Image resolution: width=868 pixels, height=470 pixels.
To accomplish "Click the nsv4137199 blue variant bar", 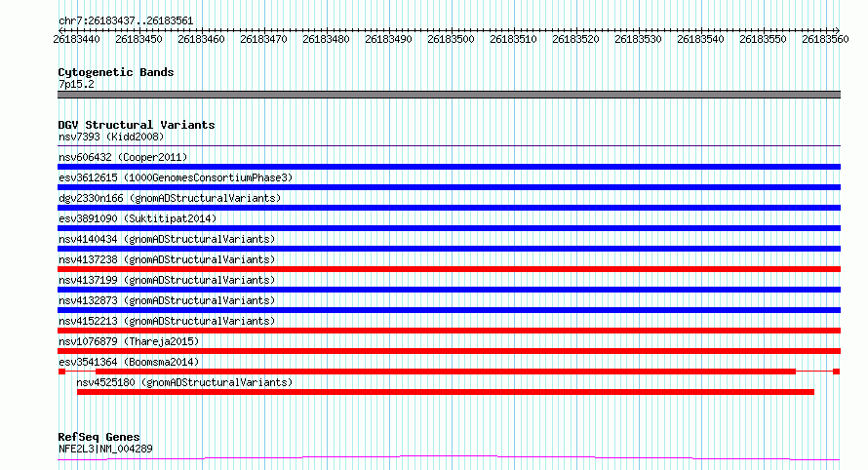I will pos(449,290).
